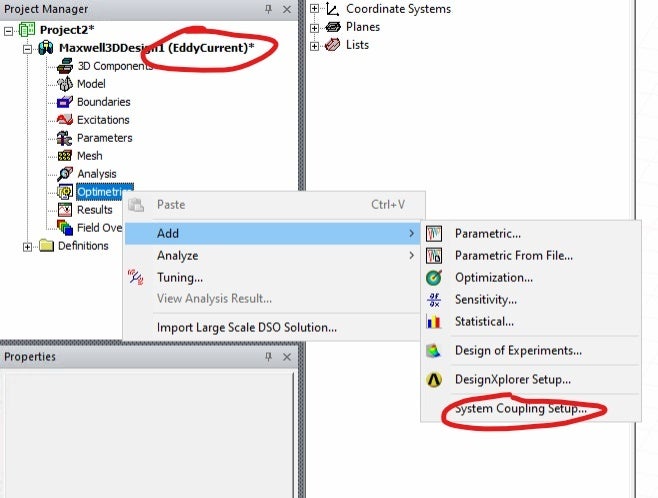This screenshot has height=498, width=658.
Task: Click the Mesh node icon
Action: coord(65,156)
